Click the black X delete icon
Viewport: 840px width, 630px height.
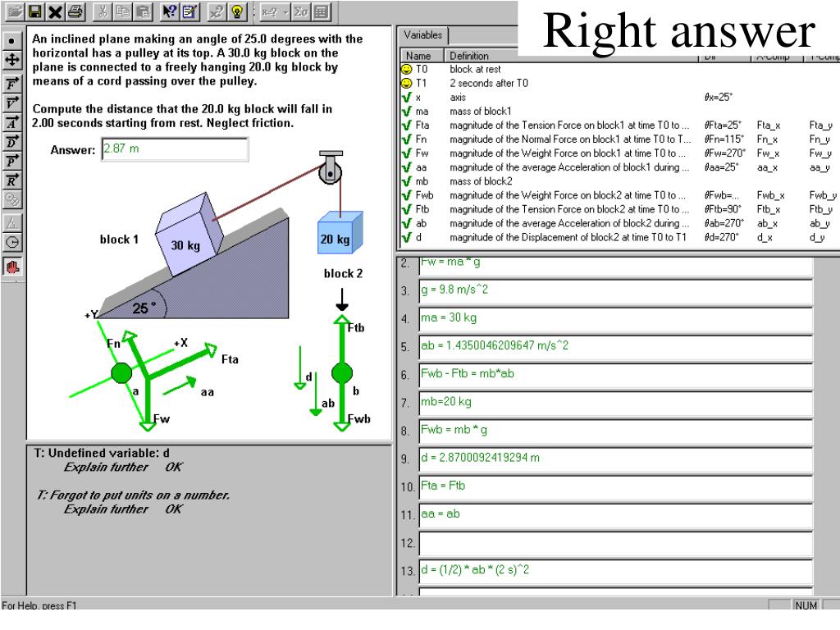point(55,11)
